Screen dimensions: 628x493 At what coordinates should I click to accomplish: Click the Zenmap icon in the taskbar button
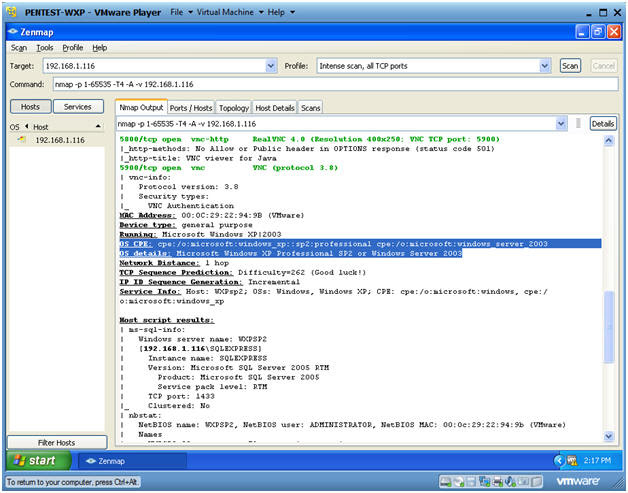pyautogui.click(x=91, y=461)
